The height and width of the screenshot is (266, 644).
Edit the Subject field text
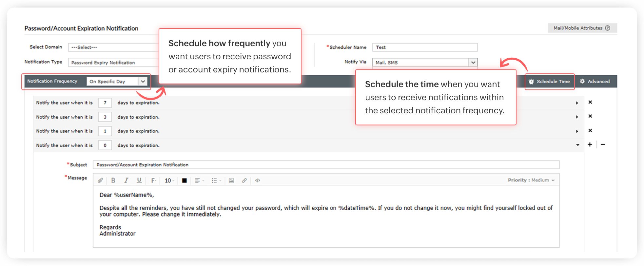click(326, 165)
